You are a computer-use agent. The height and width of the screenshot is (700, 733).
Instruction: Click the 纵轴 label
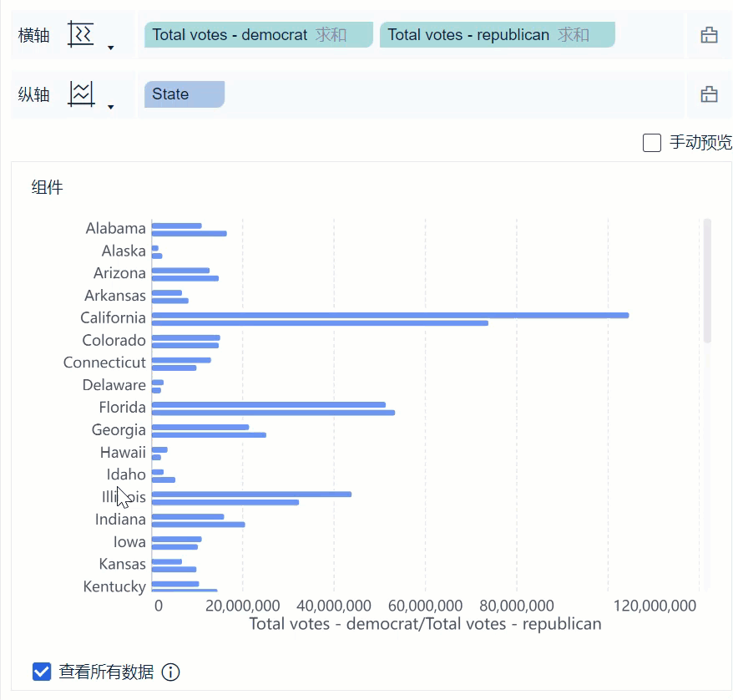tap(33, 94)
